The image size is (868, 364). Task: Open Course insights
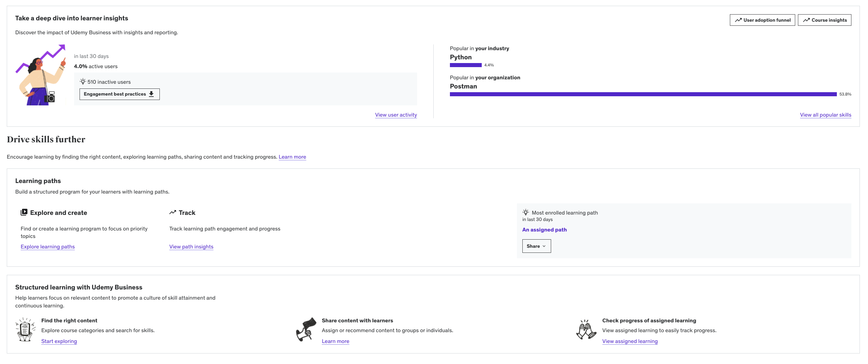824,20
